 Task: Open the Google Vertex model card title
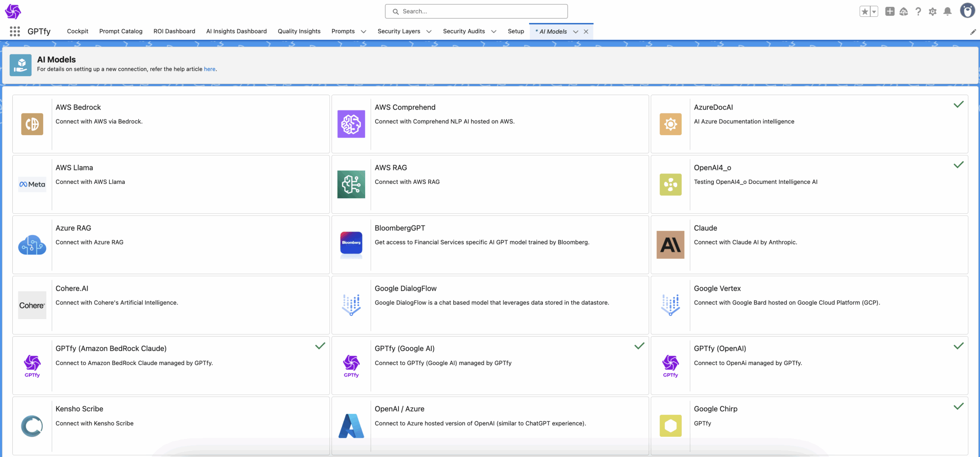717,288
